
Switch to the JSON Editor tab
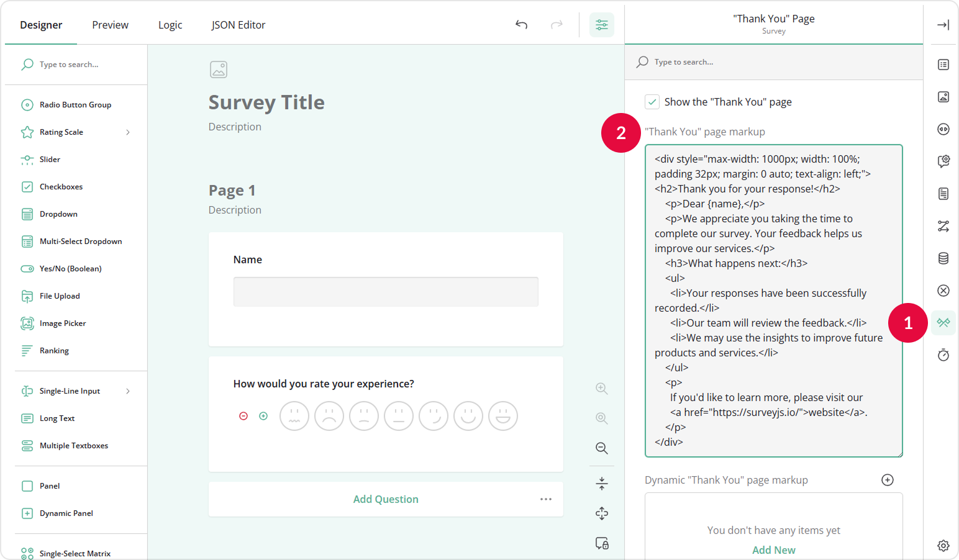click(238, 24)
